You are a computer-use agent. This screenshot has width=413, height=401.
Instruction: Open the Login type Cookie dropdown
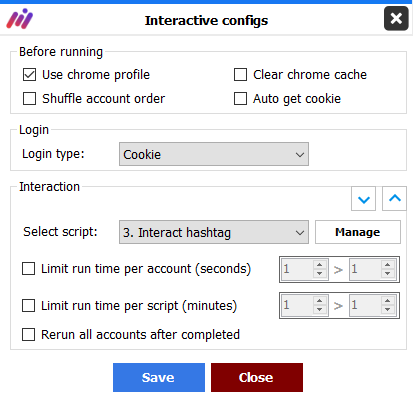[214, 154]
